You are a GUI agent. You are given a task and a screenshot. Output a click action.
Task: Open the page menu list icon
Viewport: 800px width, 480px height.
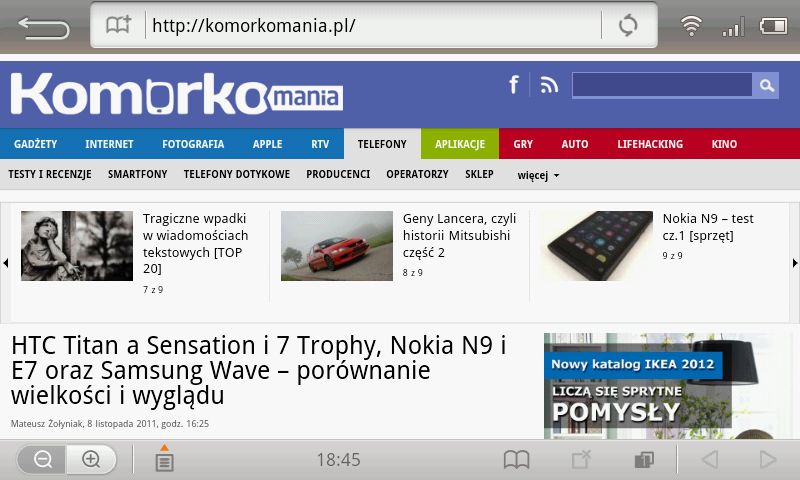(164, 458)
